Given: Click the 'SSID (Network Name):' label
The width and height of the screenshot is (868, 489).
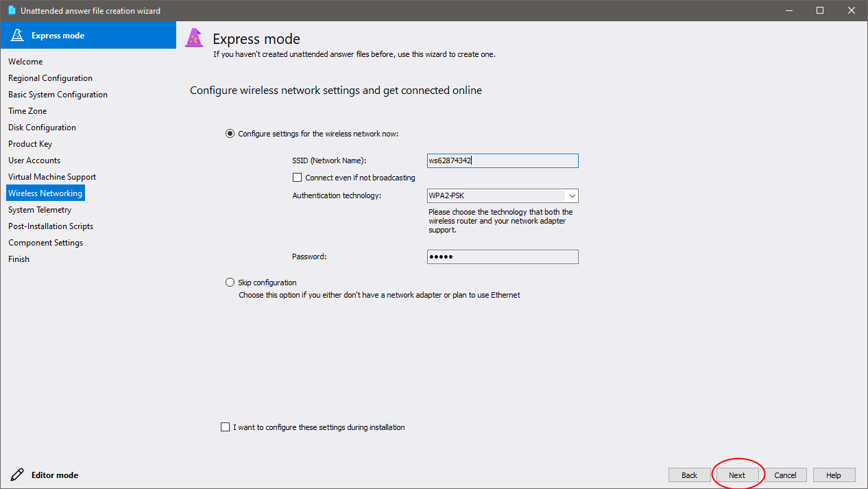Looking at the screenshot, I should coord(329,160).
